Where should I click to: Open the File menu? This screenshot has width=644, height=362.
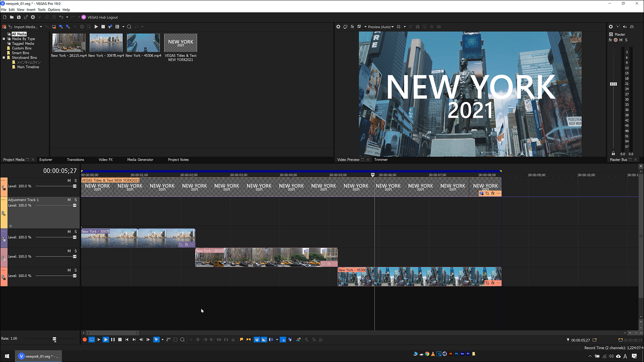pyautogui.click(x=4, y=10)
